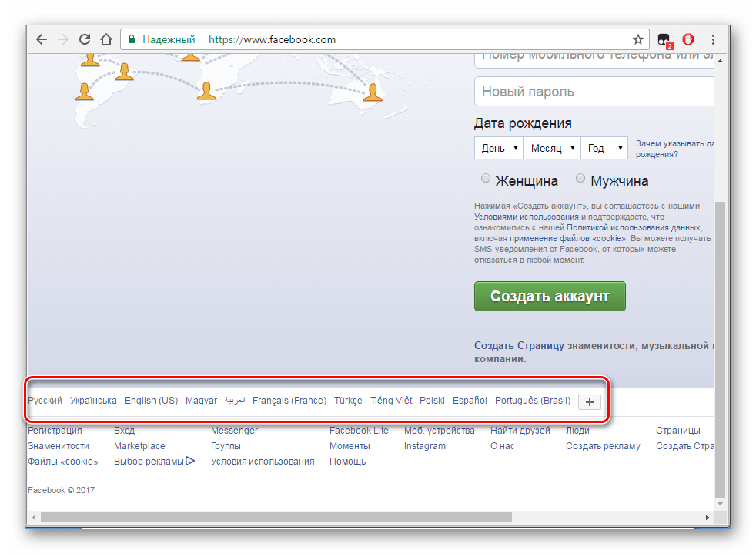Select the Мужчина radio button
Image resolution: width=756 pixels, height=554 pixels.
pyautogui.click(x=580, y=179)
